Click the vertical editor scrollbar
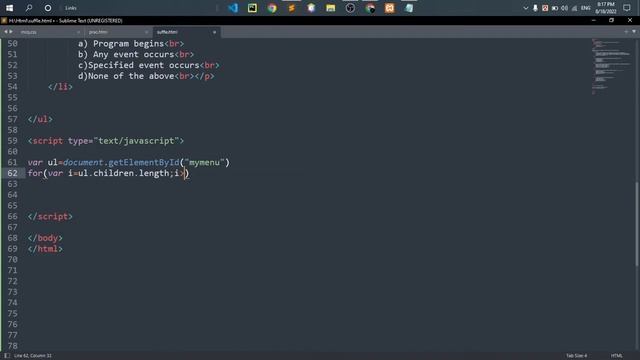This screenshot has height=360, width=640. 637,224
